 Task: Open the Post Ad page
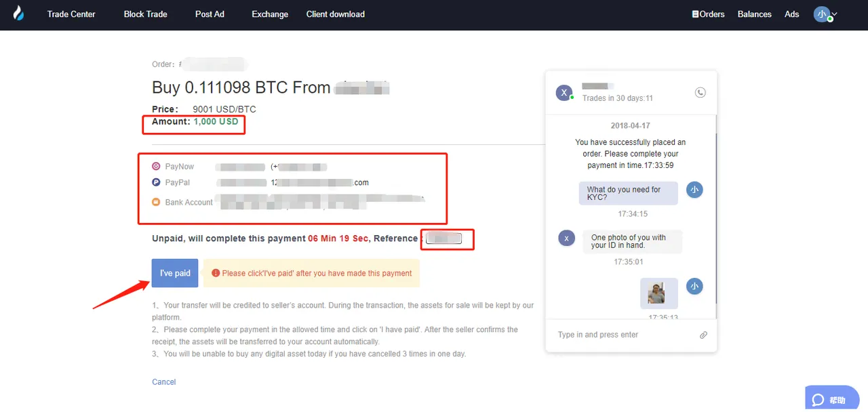(x=210, y=14)
